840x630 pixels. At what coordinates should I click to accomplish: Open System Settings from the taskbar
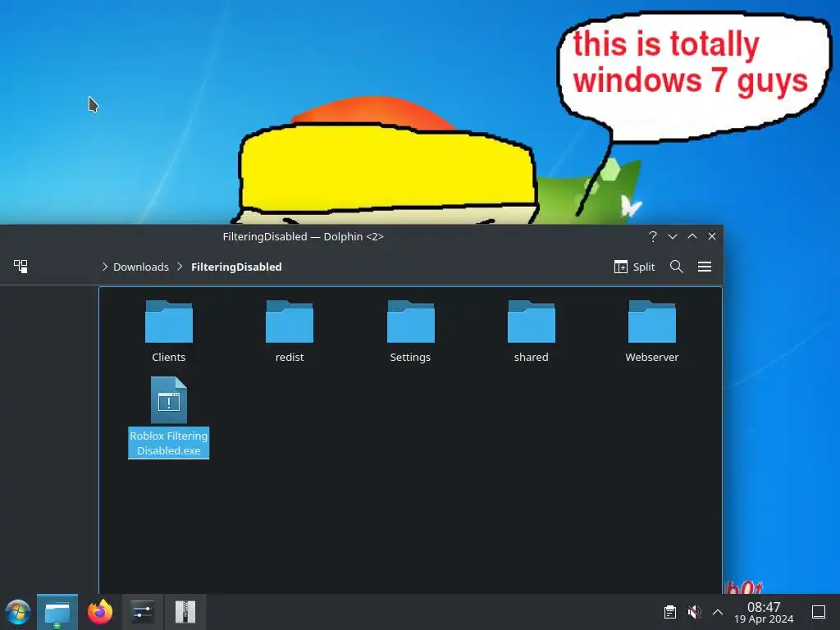143,612
